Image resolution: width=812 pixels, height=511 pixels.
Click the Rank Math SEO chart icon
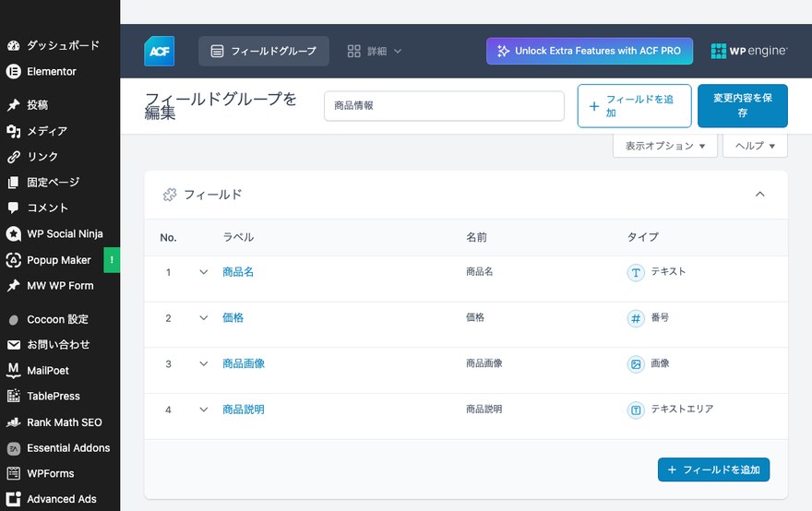click(x=14, y=422)
